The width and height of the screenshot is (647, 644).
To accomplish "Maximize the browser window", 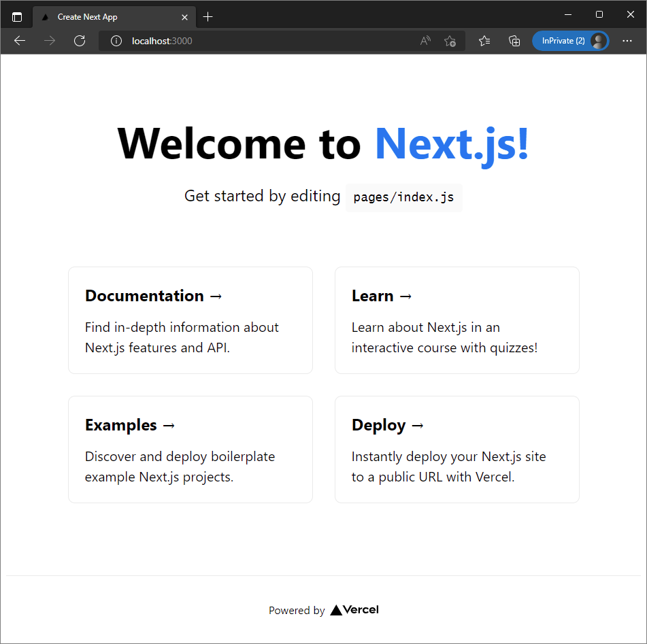I will (599, 14).
